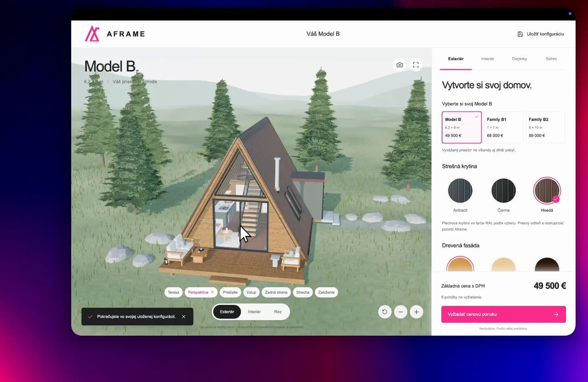The height and width of the screenshot is (382, 588).
Task: Switch camera to Terasa view
Action: tap(174, 292)
